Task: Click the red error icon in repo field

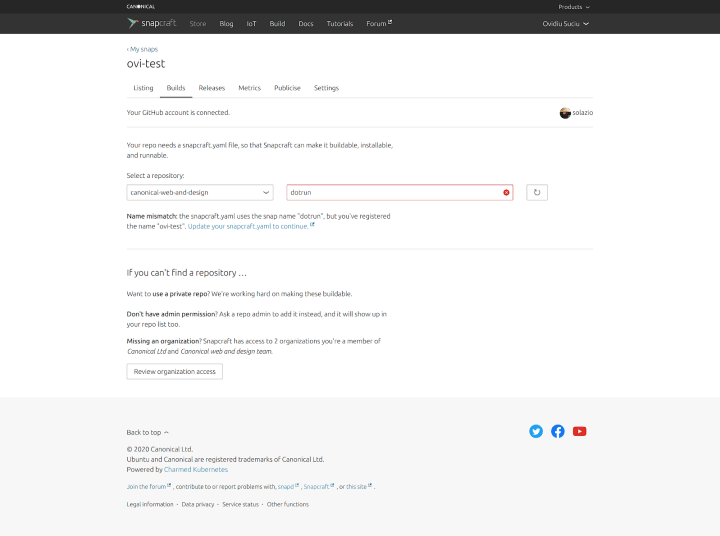Action: point(506,192)
